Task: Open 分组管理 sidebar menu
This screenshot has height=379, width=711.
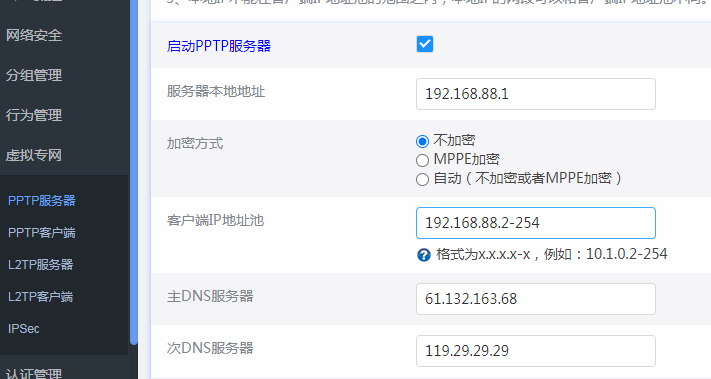Action: pyautogui.click(x=34, y=75)
